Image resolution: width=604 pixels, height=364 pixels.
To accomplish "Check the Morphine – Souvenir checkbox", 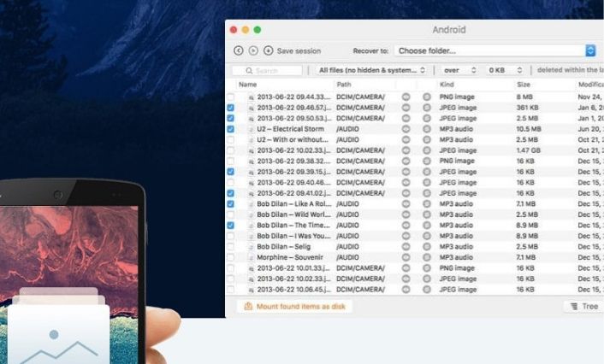I will (230, 257).
